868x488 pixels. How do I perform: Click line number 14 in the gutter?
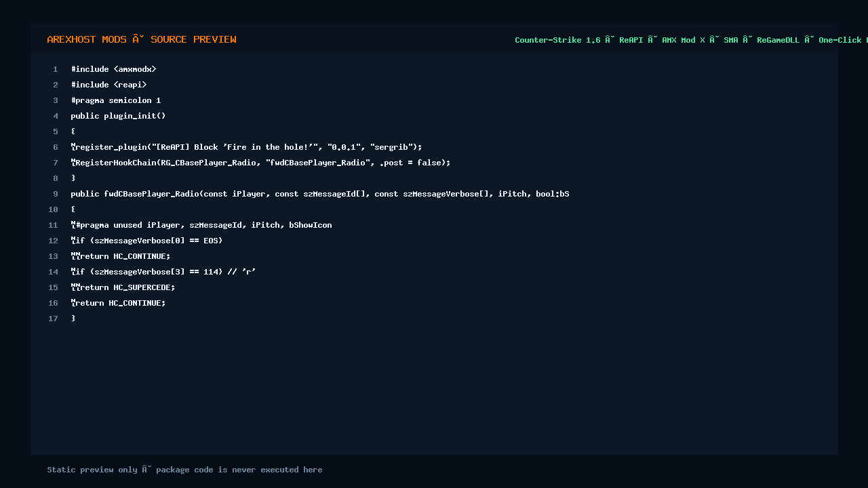pos(54,272)
